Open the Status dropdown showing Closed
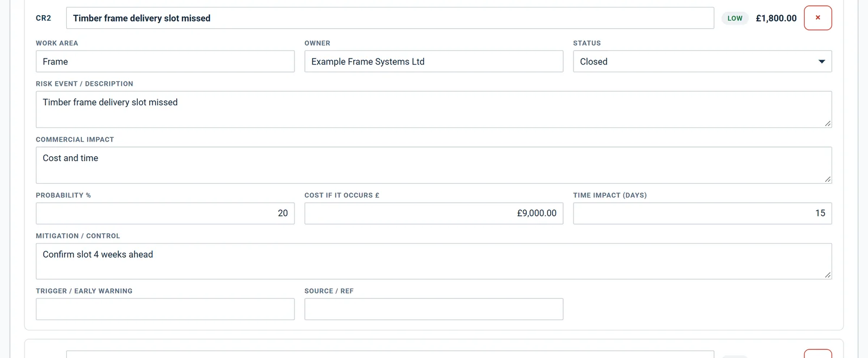The height and width of the screenshot is (358, 868). pos(702,61)
